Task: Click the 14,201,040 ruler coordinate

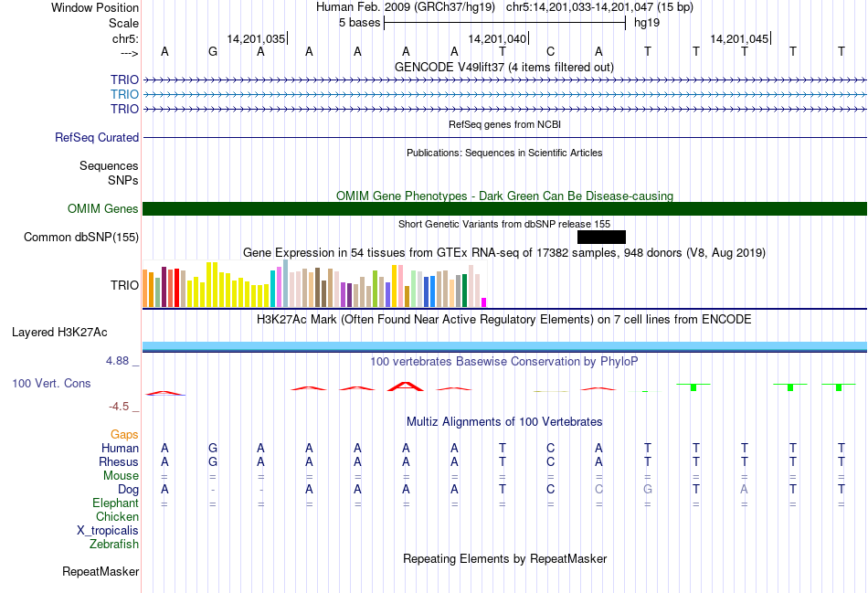Action: coord(497,38)
